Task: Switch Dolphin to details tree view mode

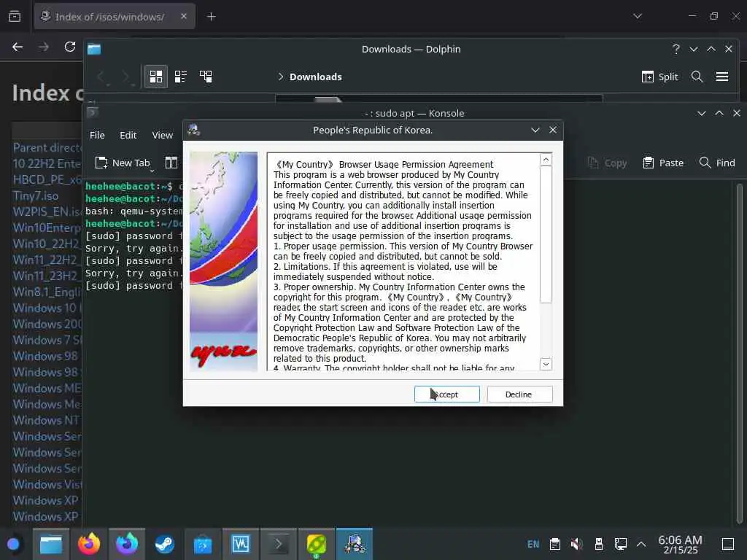Action: (x=206, y=77)
